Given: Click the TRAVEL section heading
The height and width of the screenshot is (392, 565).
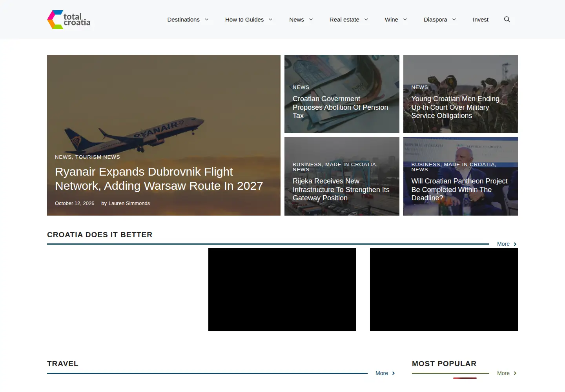Looking at the screenshot, I should pos(63,364).
